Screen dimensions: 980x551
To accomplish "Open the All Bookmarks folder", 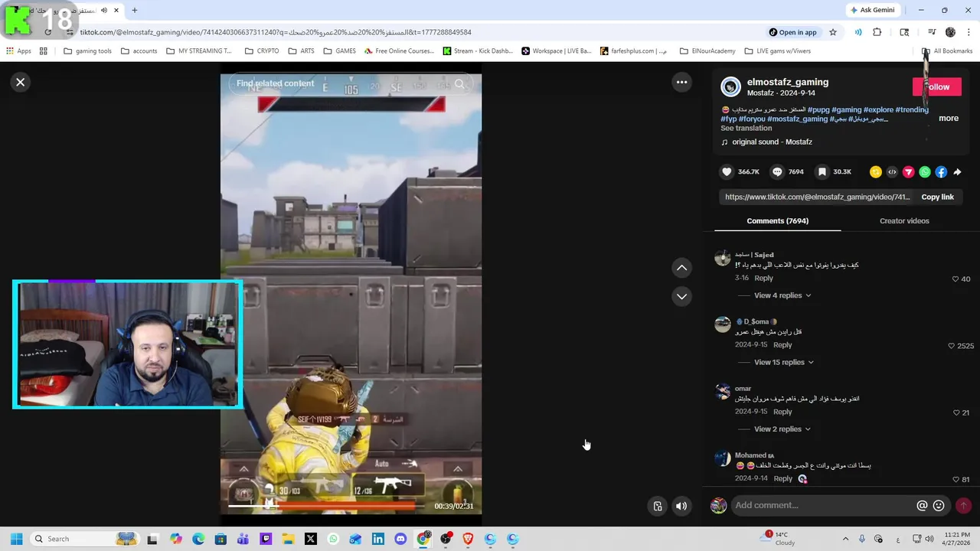I will [x=947, y=51].
